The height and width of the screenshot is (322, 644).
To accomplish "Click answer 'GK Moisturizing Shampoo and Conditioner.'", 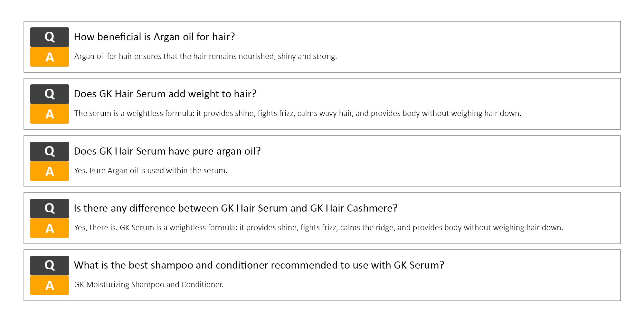I will 149,285.
